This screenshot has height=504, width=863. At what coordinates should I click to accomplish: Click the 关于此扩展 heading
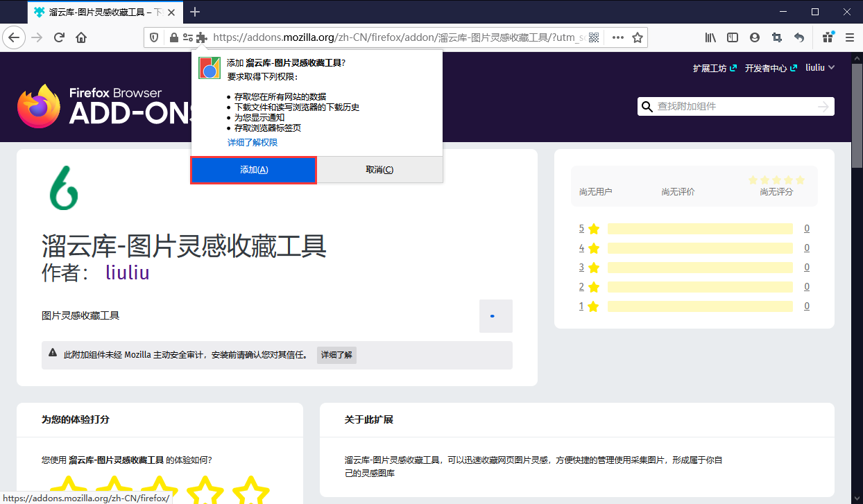coord(369,419)
